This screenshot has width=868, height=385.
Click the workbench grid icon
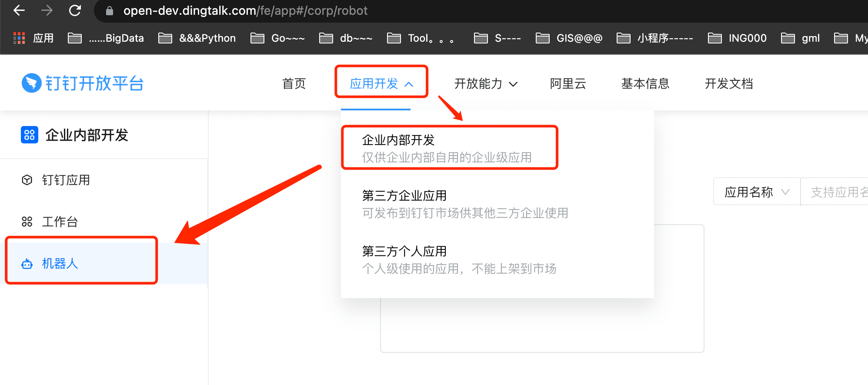point(27,222)
